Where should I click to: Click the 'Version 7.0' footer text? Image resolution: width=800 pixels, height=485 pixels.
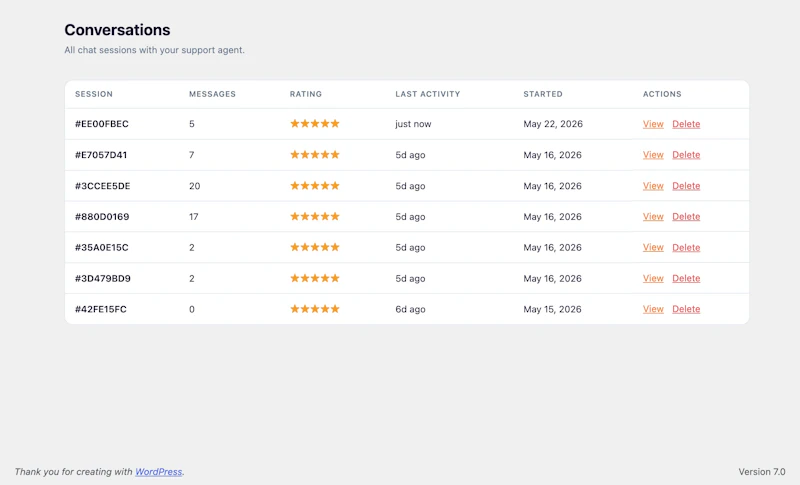(x=762, y=472)
